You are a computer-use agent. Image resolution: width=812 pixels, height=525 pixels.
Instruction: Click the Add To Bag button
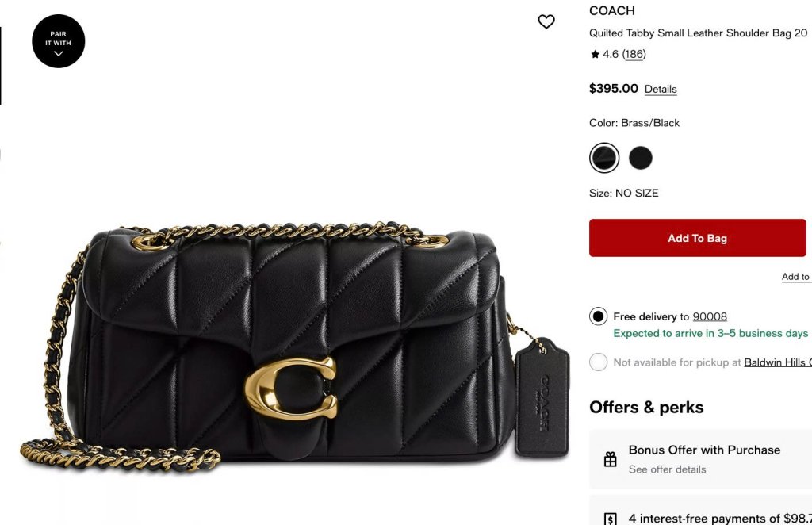pos(697,238)
